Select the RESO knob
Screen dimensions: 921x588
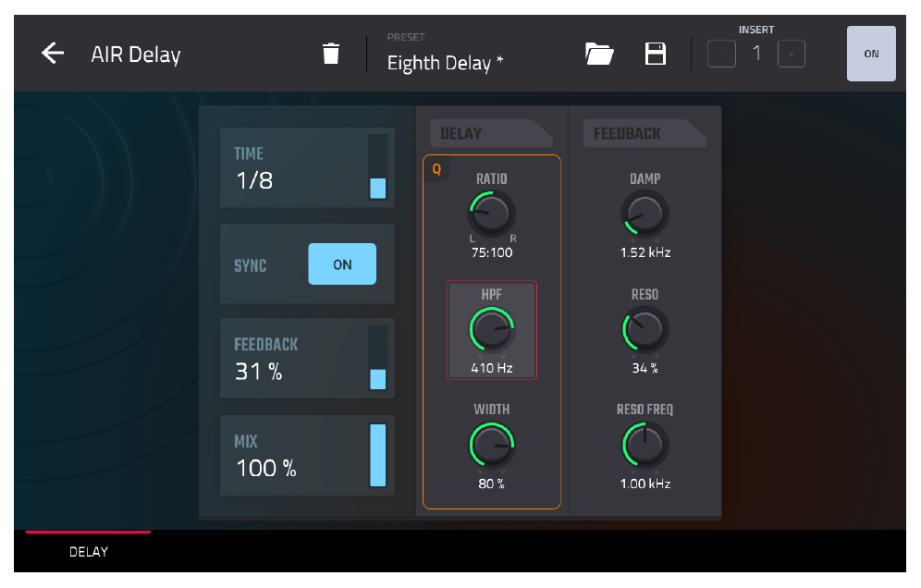tap(645, 329)
